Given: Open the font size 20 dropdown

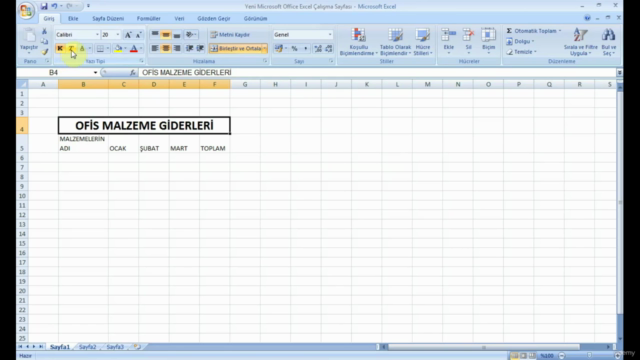Looking at the screenshot, I should [x=118, y=35].
